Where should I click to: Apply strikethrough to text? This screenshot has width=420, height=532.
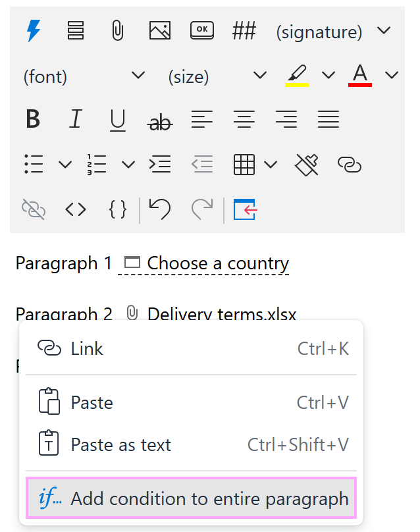pos(159,121)
